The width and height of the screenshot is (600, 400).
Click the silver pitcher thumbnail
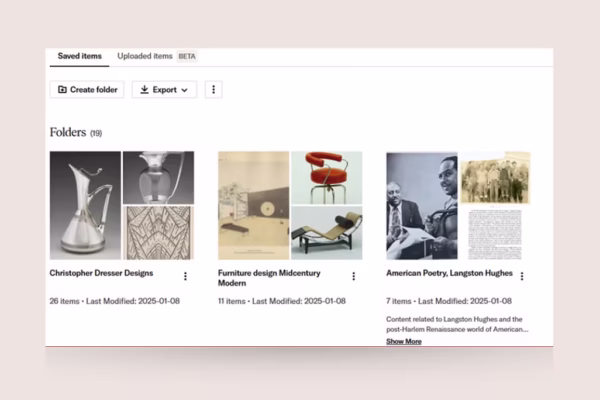[85, 206]
